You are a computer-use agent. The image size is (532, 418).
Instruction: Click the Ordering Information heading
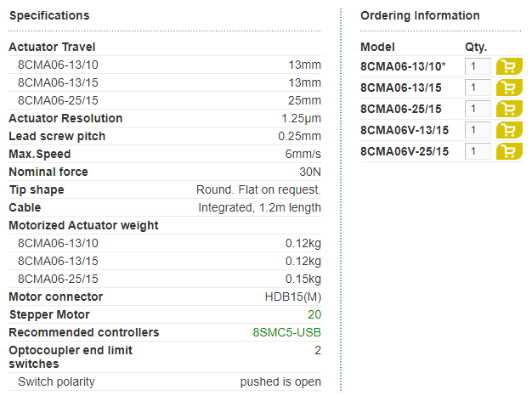(420, 15)
